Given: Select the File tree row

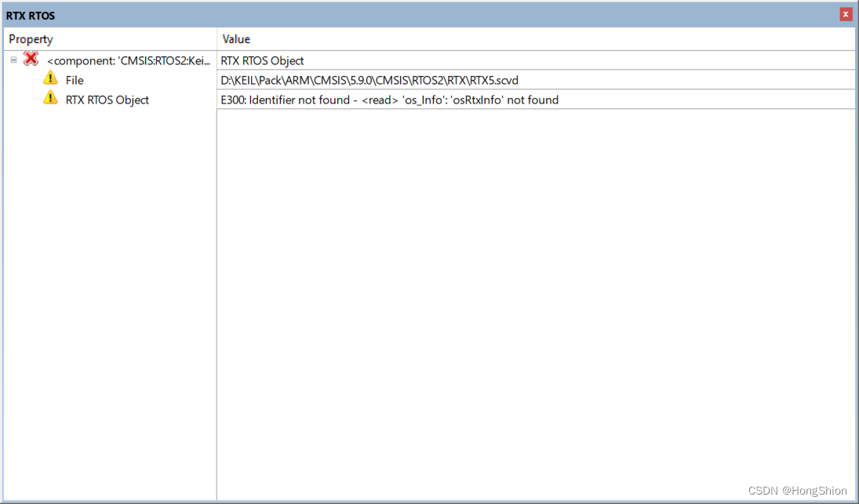Looking at the screenshot, I should tap(75, 81).
